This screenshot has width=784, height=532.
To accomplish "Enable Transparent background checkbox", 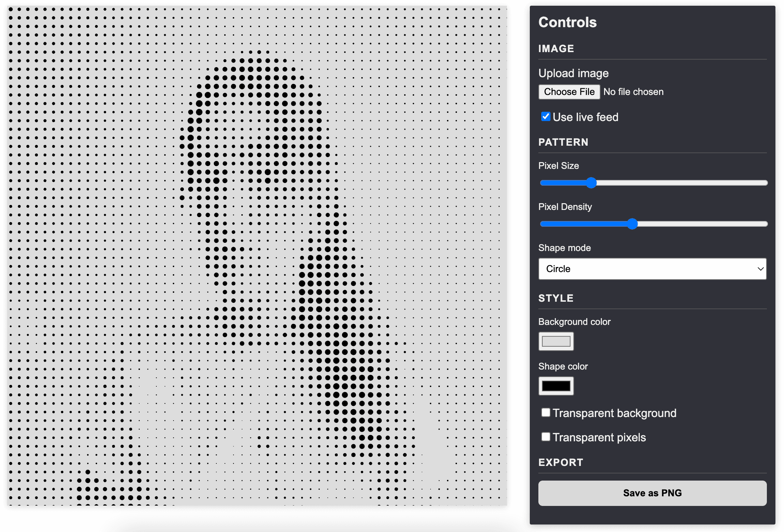I will click(546, 412).
